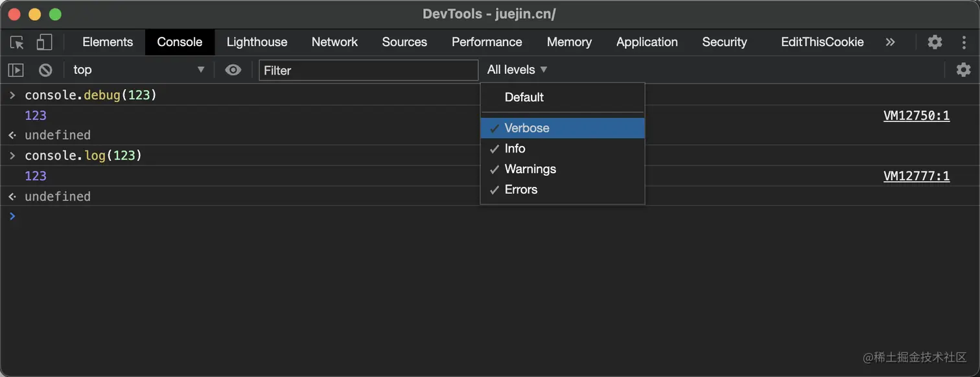
Task: Maximize the window with the green button
Action: pos(55,14)
